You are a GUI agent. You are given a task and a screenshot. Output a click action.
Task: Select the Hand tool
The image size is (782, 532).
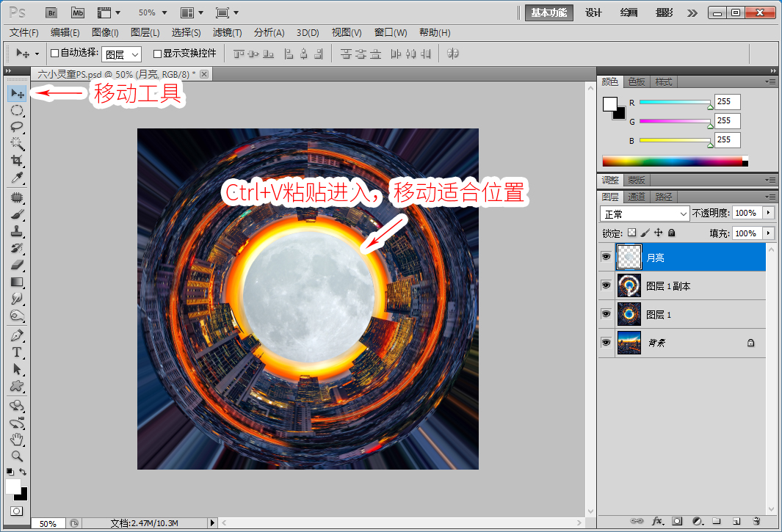click(17, 440)
